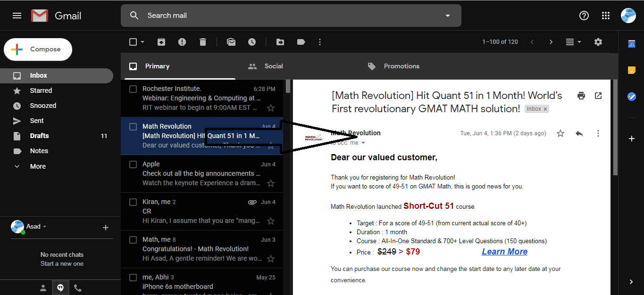Open Asad chat status dropdown
This screenshot has width=644, height=295.
(x=45, y=227)
